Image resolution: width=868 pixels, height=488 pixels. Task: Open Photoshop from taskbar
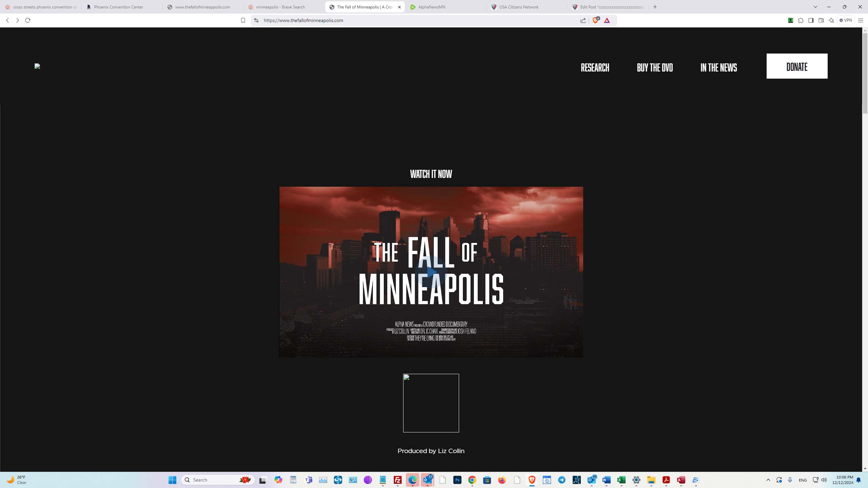(x=457, y=480)
